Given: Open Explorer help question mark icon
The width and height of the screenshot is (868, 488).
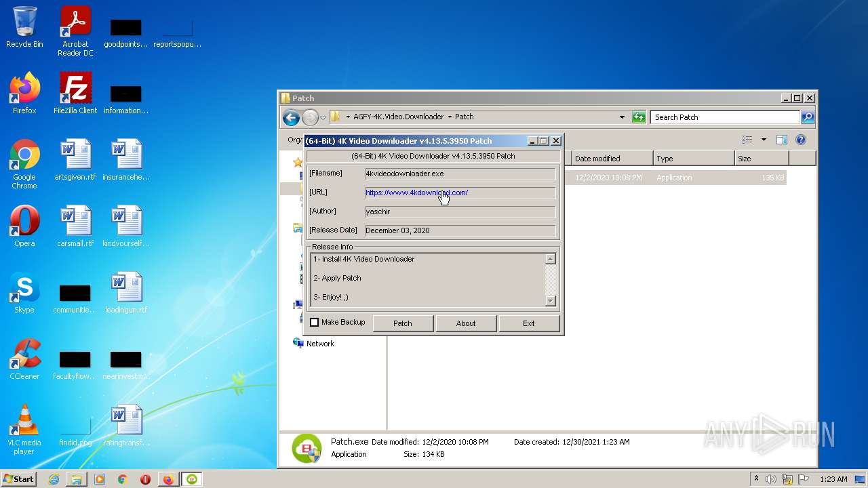Looking at the screenshot, I should [x=801, y=140].
